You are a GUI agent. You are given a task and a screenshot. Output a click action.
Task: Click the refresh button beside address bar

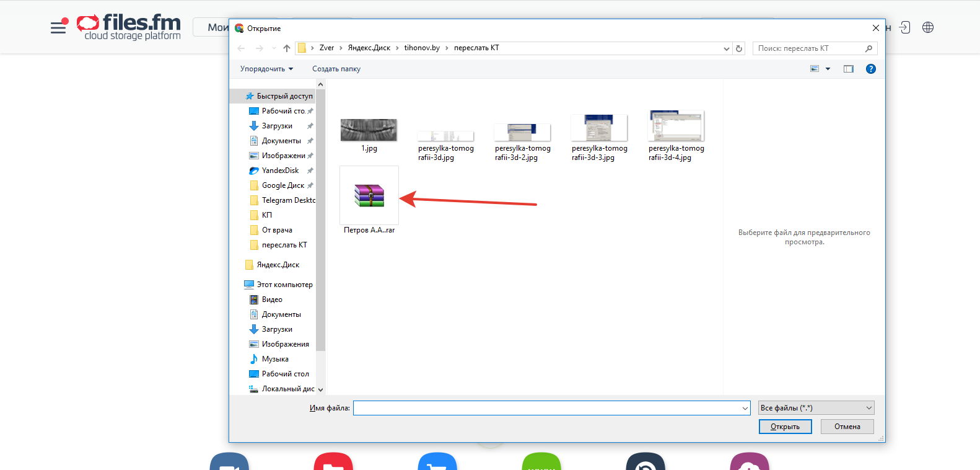coord(739,48)
